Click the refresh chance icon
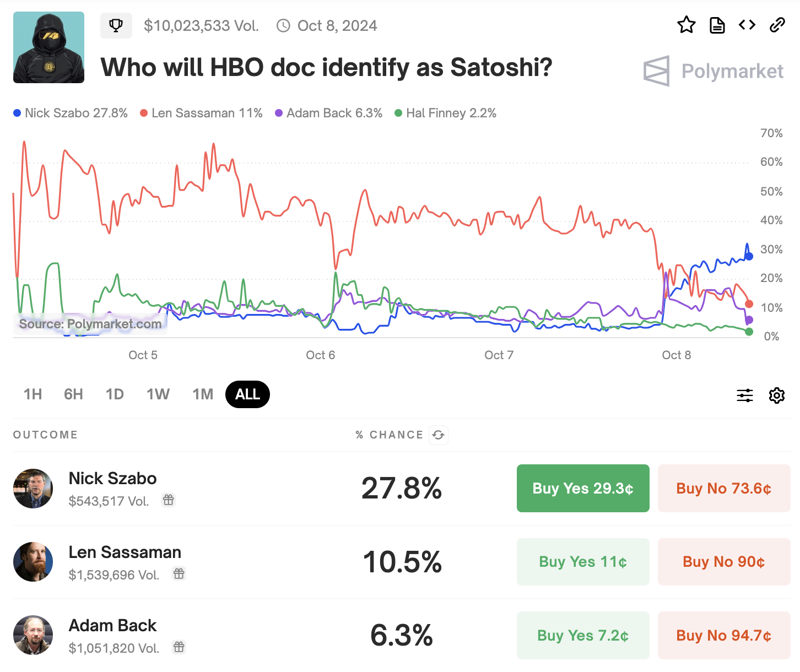 (439, 435)
